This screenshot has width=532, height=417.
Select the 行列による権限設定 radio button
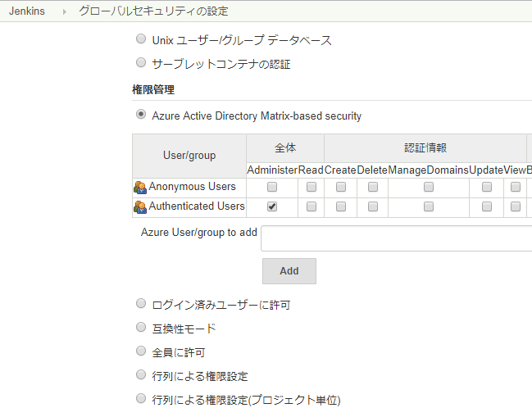pos(141,374)
